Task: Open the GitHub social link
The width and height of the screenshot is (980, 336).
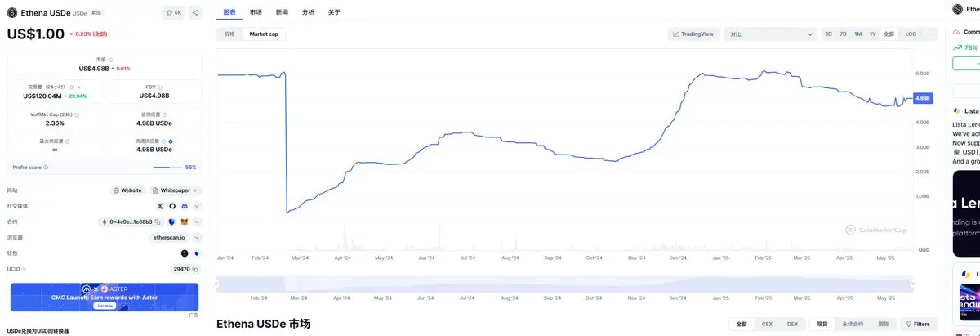Action: pyautogui.click(x=172, y=206)
